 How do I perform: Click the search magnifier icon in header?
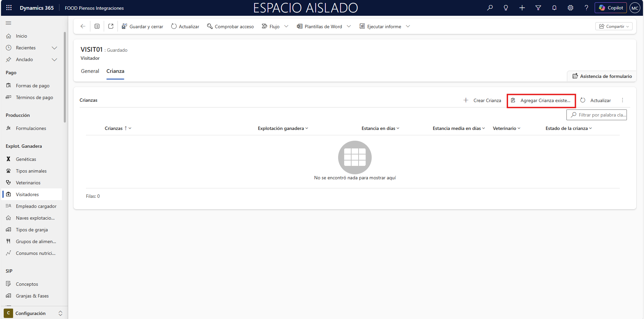click(490, 8)
